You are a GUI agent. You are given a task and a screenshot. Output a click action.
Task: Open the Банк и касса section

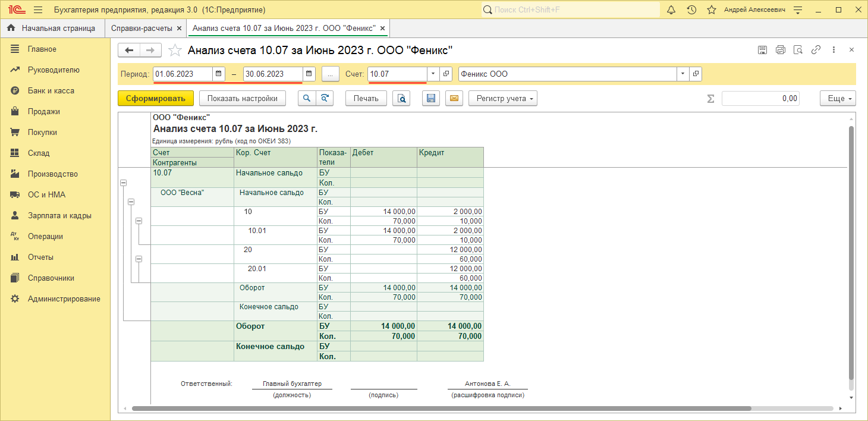[51, 91]
